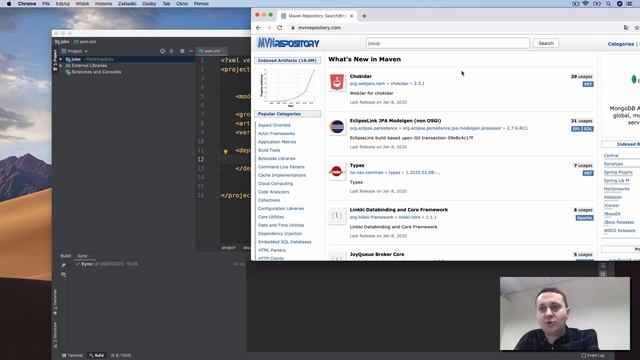Image resolution: width=640 pixels, height=360 pixels.
Task: Open the TODO tool window tab
Action: (121, 356)
